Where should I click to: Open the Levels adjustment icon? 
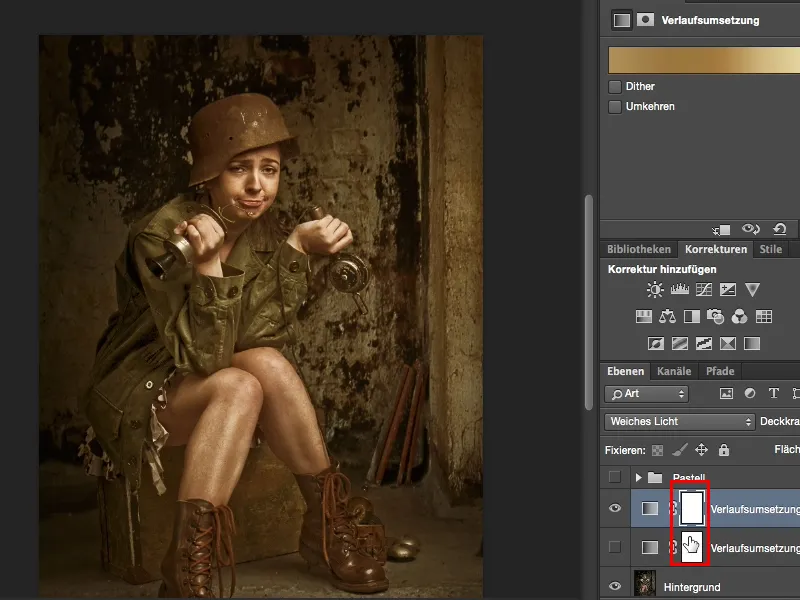click(x=679, y=289)
